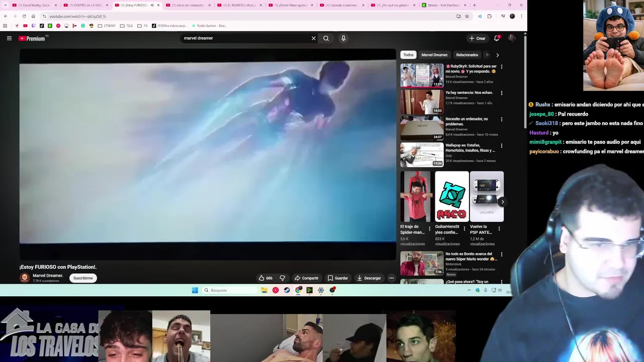Open the more actions three-dot menu below video
Viewport: 644px width, 362px height.
pos(391,278)
